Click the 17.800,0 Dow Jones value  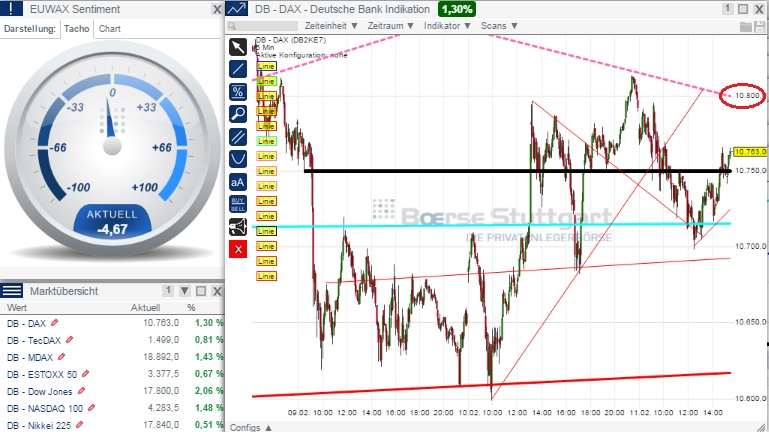click(161, 391)
